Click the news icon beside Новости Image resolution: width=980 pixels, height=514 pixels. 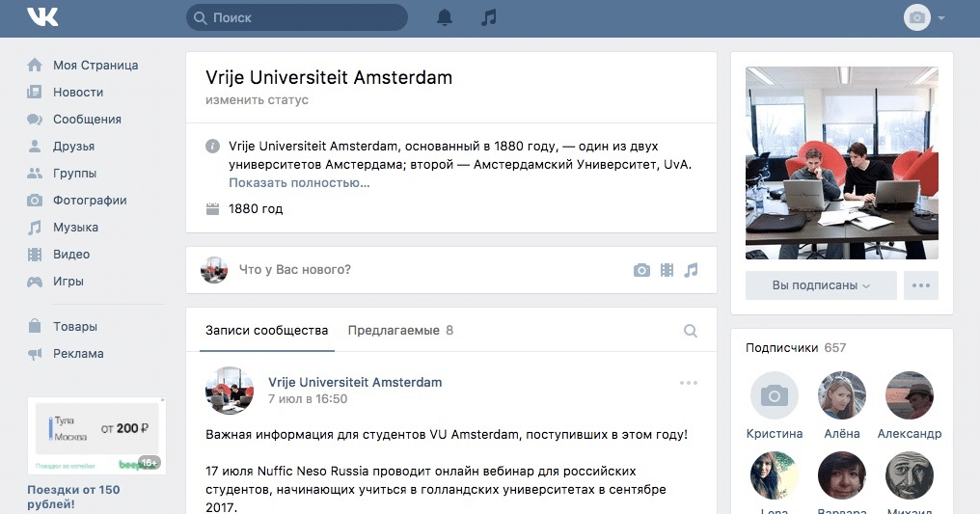click(x=35, y=92)
